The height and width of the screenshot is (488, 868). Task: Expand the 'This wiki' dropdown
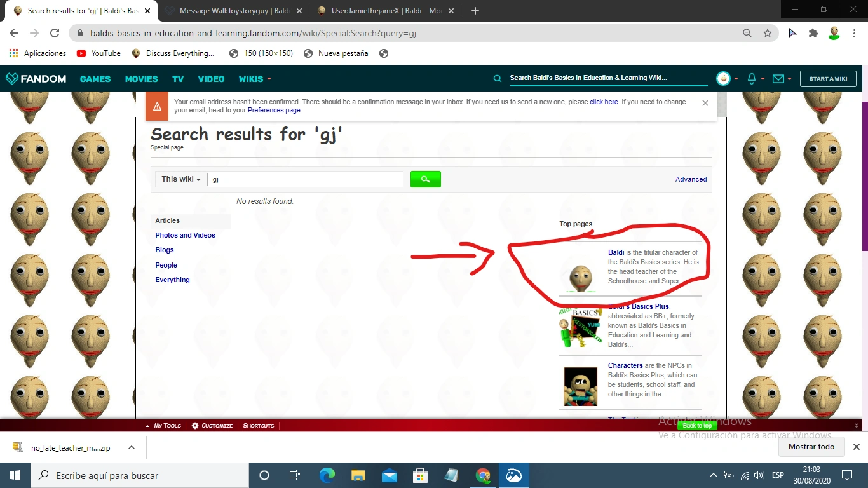pos(180,179)
